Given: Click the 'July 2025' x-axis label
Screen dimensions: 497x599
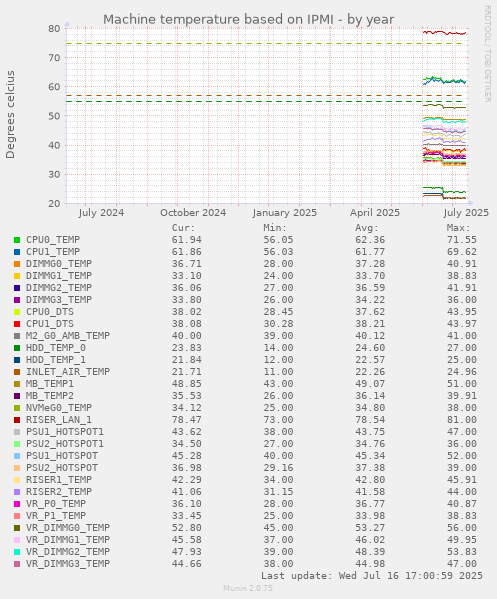Looking at the screenshot, I should (466, 213).
